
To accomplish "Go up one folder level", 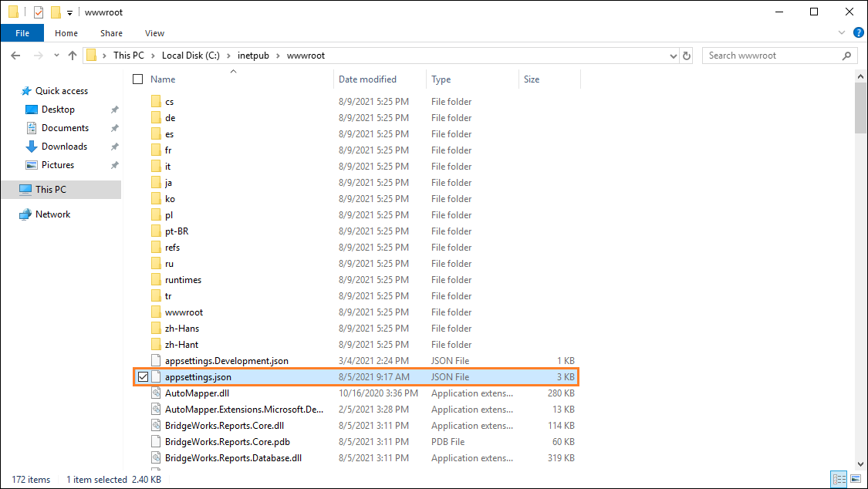I will (x=73, y=55).
